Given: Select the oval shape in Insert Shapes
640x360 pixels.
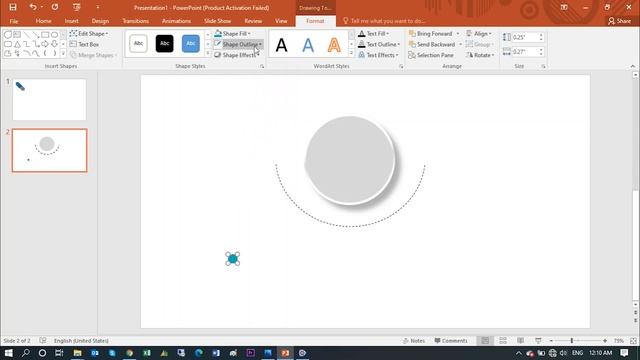Looking at the screenshot, I should click(54, 35).
